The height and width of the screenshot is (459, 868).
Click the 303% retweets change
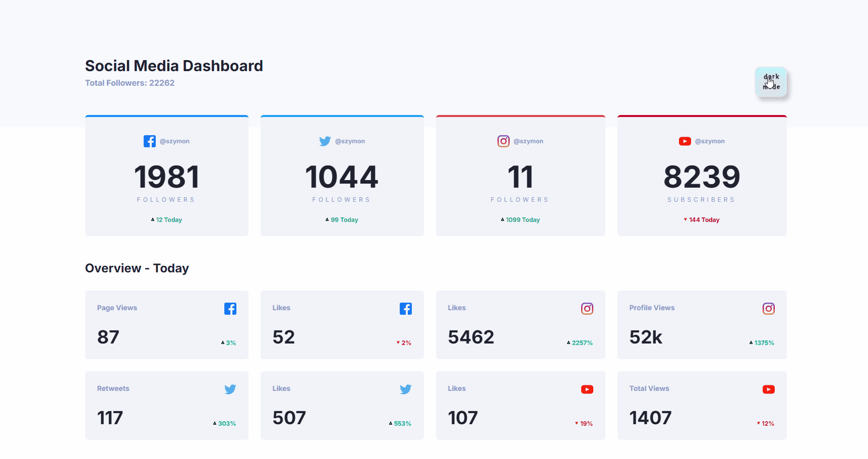[227, 424]
